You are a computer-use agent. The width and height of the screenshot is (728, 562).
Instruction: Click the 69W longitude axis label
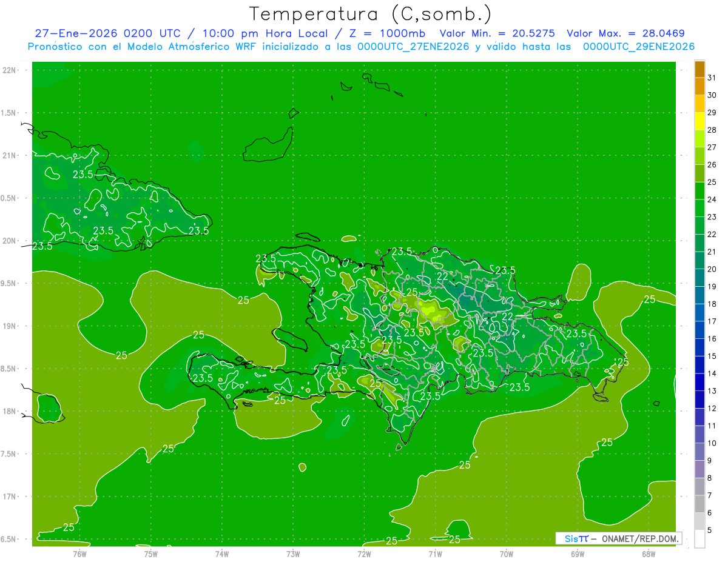577,554
